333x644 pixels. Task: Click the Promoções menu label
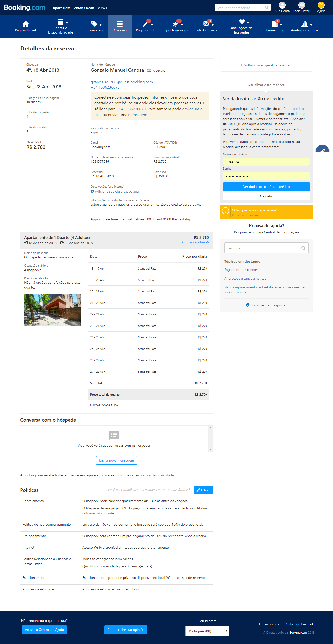(x=94, y=30)
